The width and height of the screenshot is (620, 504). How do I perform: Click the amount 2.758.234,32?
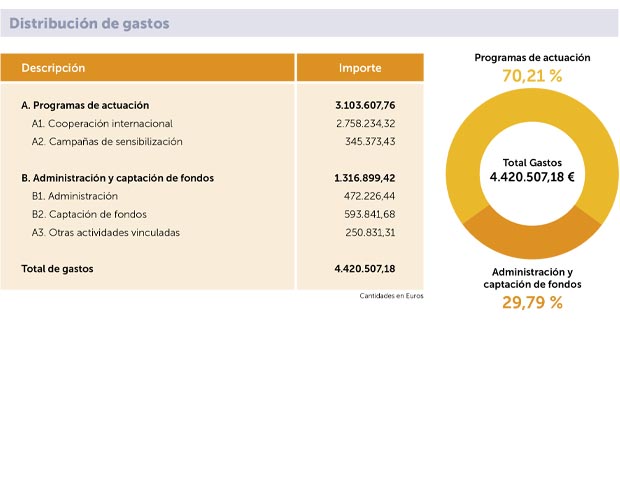pyautogui.click(x=366, y=124)
